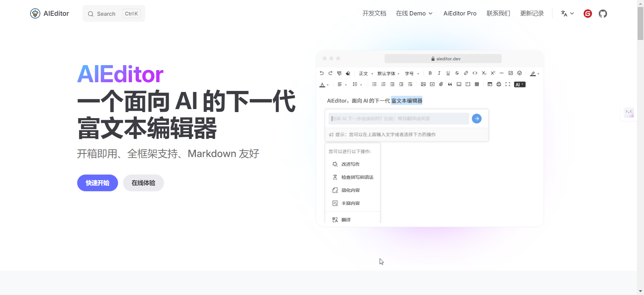Open the language switcher dropdown
Viewport: 644px width, 295px height.
coord(567,13)
